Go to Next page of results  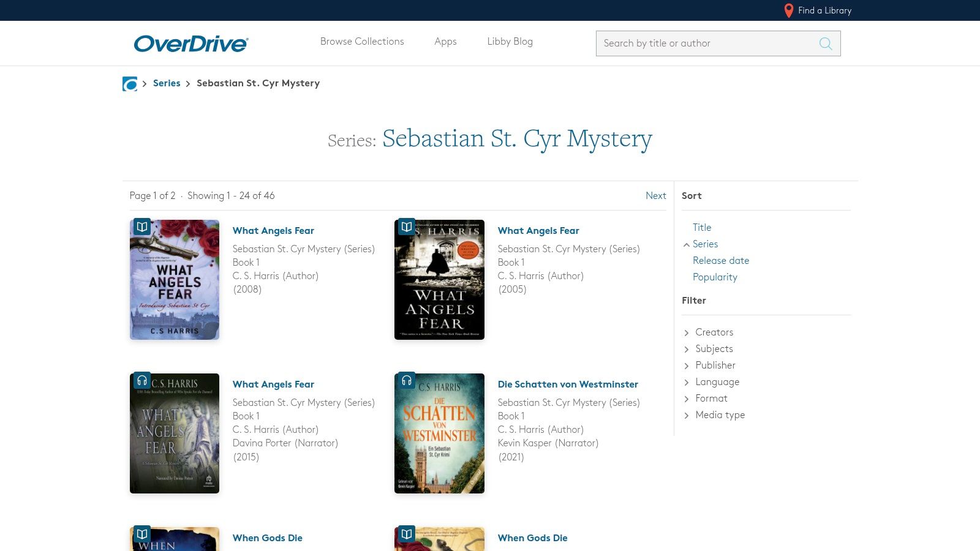click(x=655, y=196)
